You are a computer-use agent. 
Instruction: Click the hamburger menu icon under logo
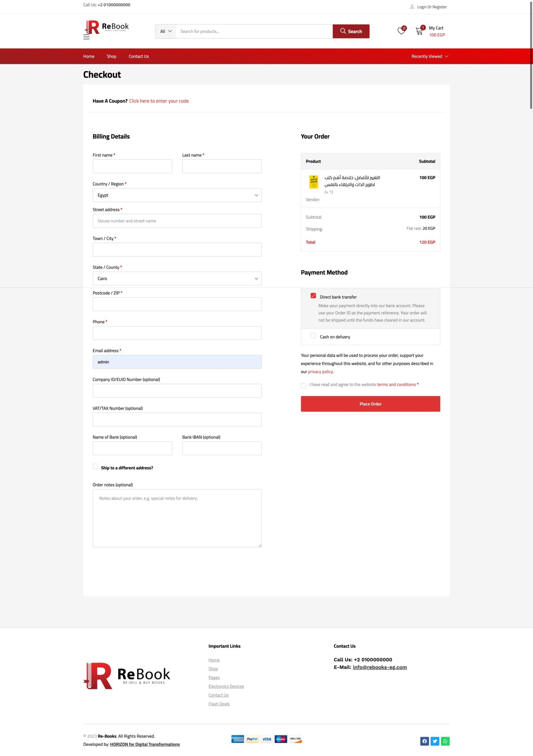pos(86,37)
